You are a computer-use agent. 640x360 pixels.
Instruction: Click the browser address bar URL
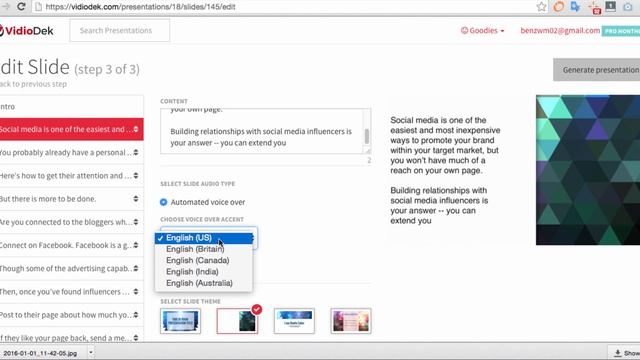pos(140,7)
